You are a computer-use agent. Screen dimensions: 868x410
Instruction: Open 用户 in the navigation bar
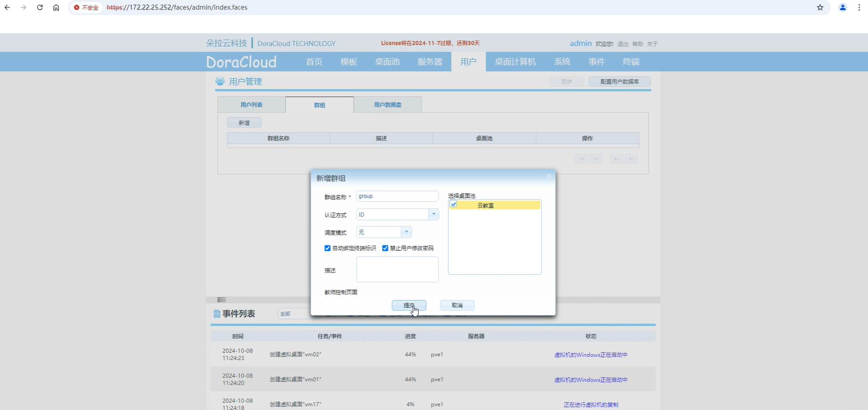click(x=469, y=62)
